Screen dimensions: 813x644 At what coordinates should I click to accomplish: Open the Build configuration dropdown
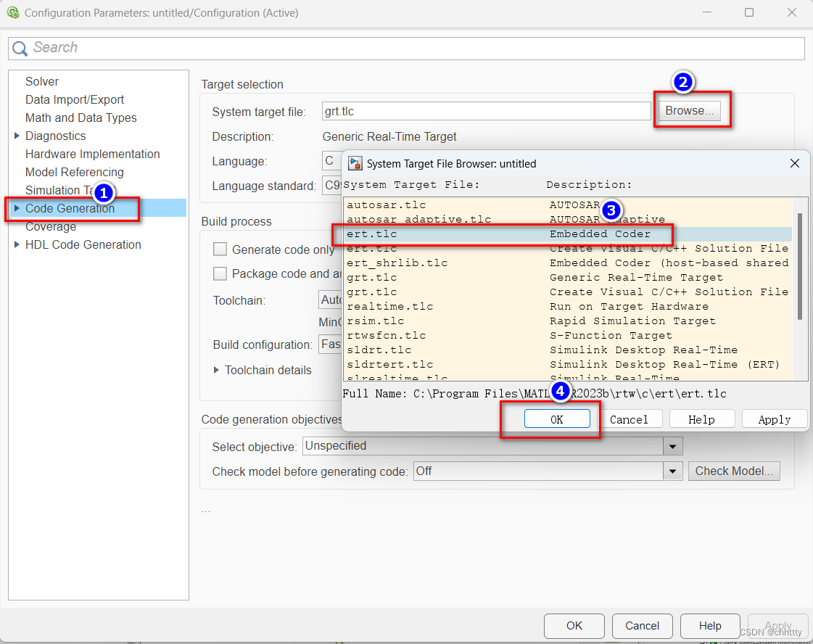pyautogui.click(x=330, y=344)
